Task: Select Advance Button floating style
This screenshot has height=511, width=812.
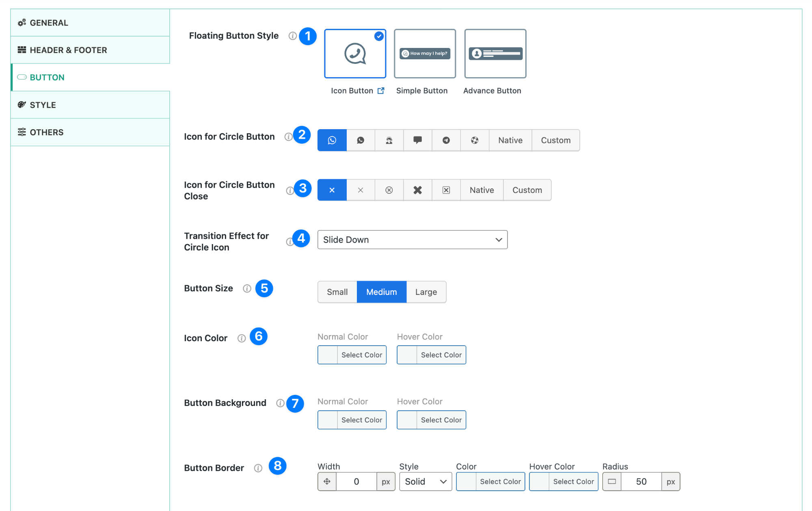Action: [x=495, y=54]
